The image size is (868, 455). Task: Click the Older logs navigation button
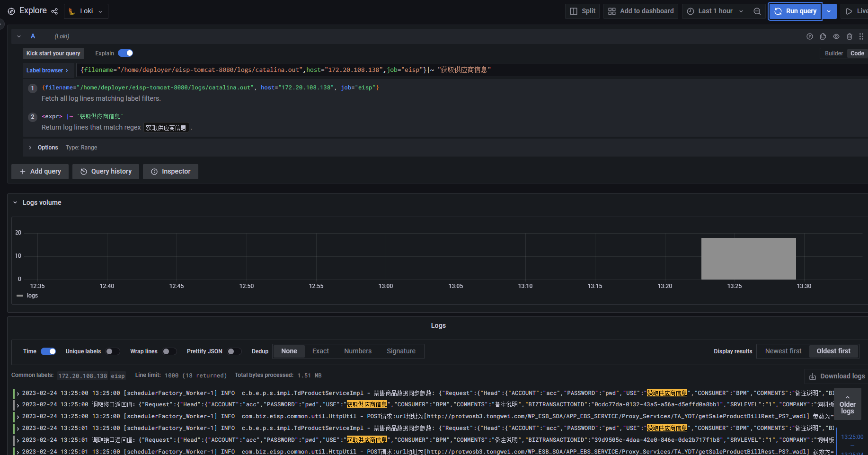(x=847, y=404)
